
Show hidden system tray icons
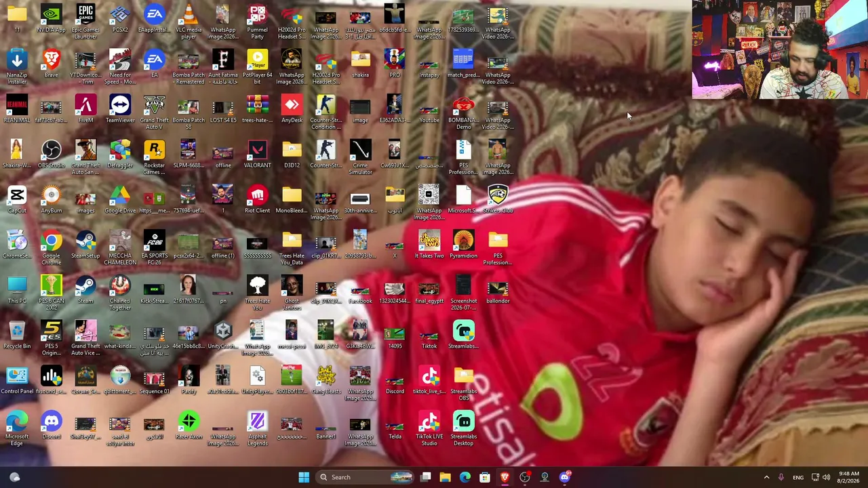pos(767,477)
